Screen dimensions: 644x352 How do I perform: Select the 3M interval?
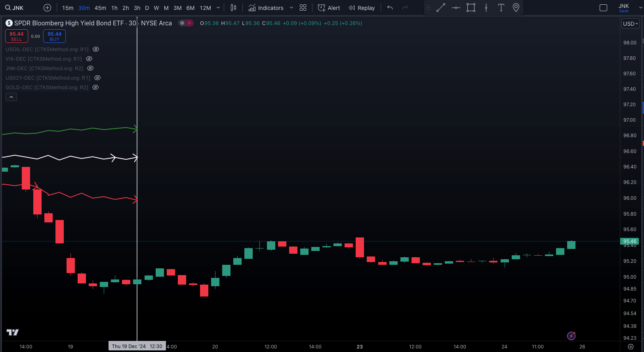pos(177,8)
